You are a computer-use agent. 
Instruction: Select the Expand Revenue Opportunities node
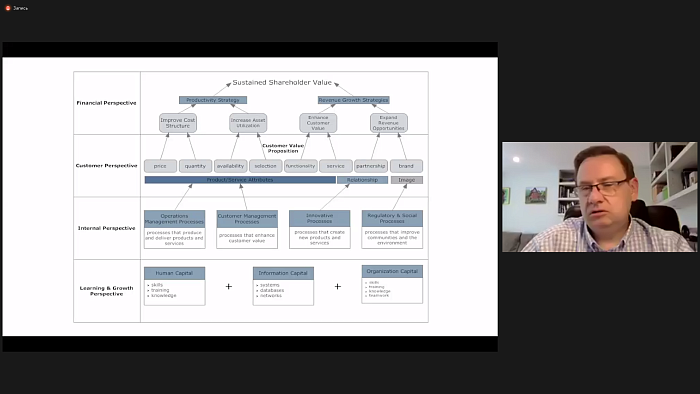pyautogui.click(x=388, y=123)
